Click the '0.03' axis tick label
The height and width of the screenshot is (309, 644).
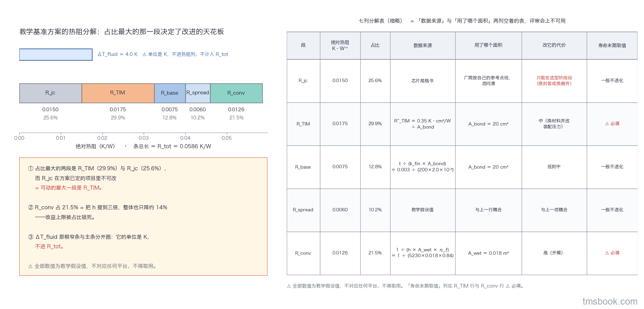tap(144, 138)
